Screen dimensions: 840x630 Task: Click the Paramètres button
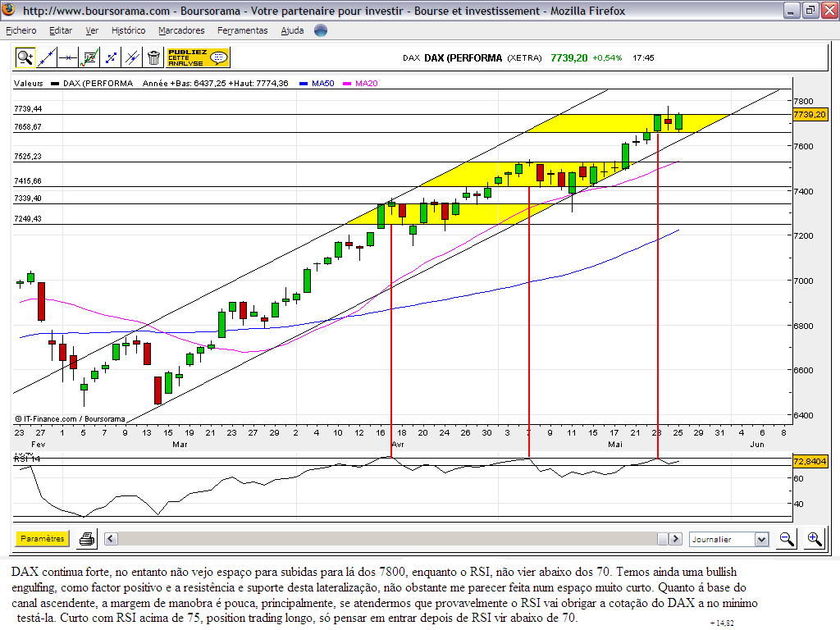click(x=43, y=538)
